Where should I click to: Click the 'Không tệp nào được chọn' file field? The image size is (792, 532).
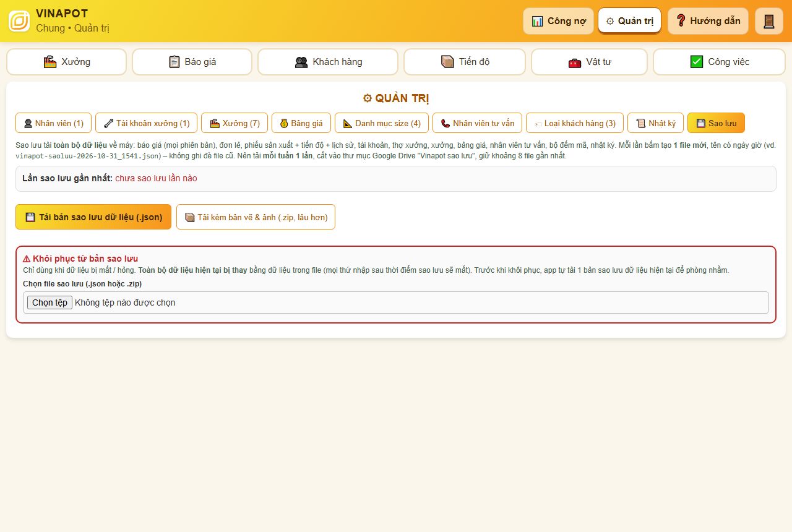pos(396,302)
